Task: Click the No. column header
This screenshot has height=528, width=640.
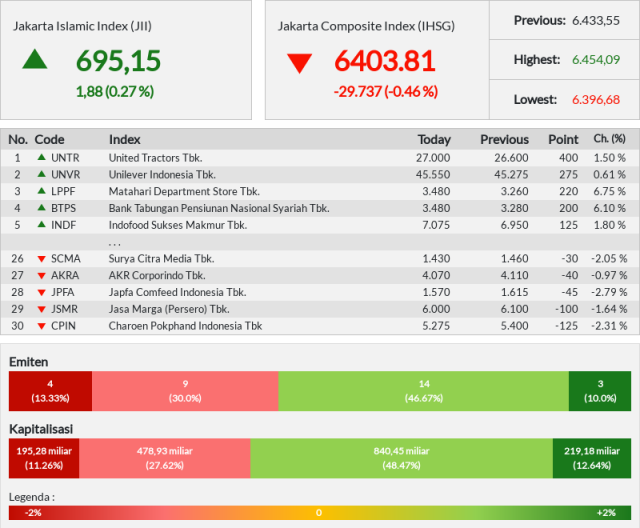Action: pos(18,140)
